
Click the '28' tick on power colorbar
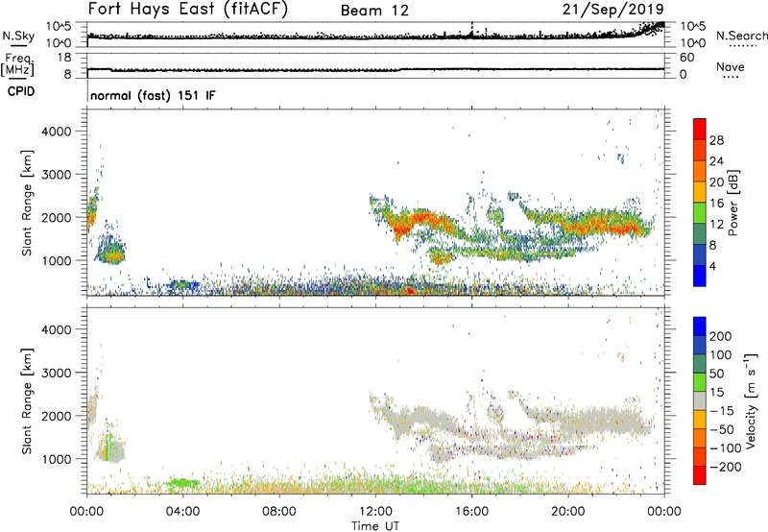click(x=716, y=140)
